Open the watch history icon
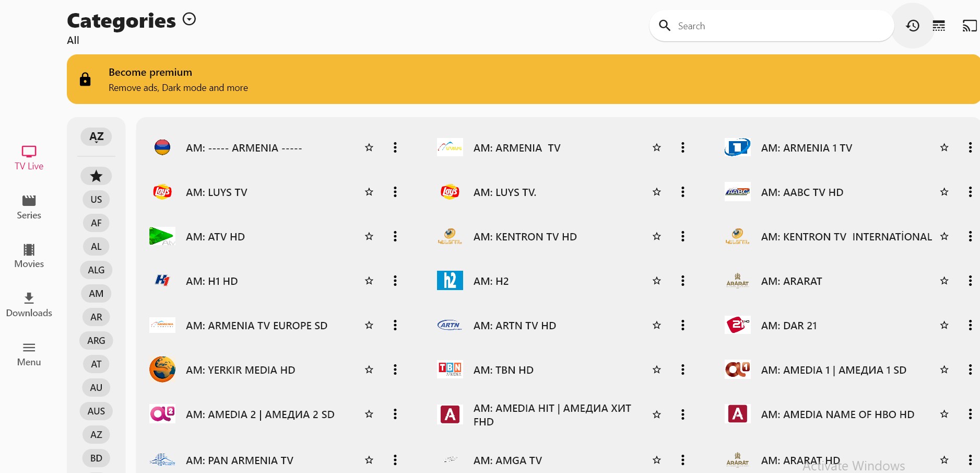The width and height of the screenshot is (980, 473). click(913, 26)
